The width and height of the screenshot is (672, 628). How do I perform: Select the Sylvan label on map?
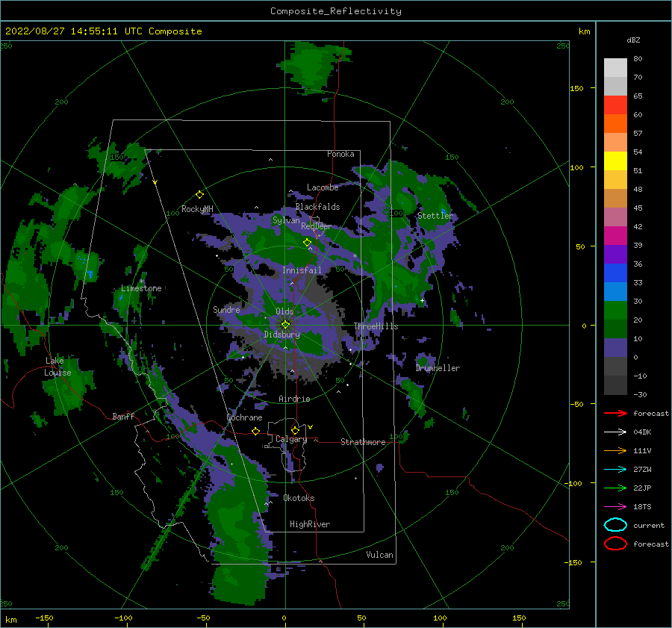pyautogui.click(x=286, y=220)
